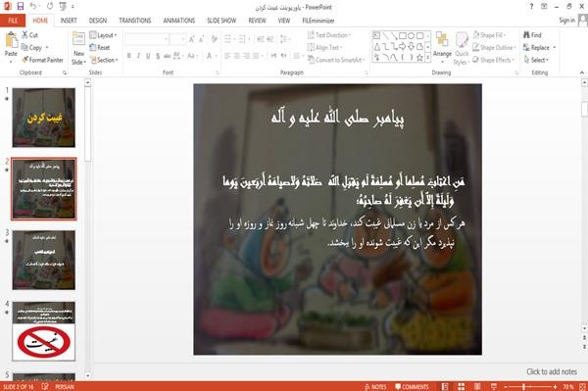Expand the Select dropdown in Editing
The width and height of the screenshot is (588, 391).
click(536, 60)
